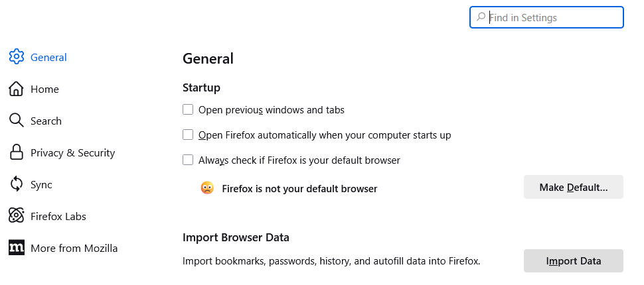Click the More from Mozilla logo icon
The width and height of the screenshot is (644, 285).
click(x=17, y=248)
